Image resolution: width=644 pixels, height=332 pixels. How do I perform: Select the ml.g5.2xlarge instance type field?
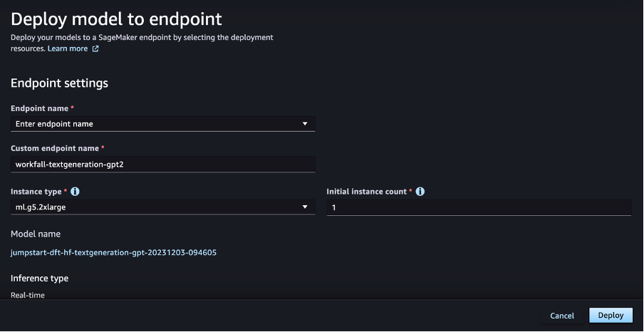tap(163, 207)
